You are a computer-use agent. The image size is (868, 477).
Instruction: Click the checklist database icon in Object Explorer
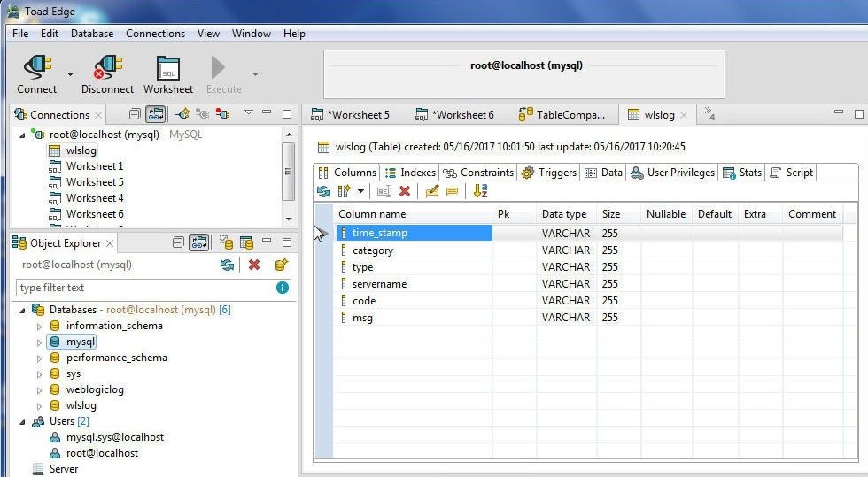click(226, 242)
